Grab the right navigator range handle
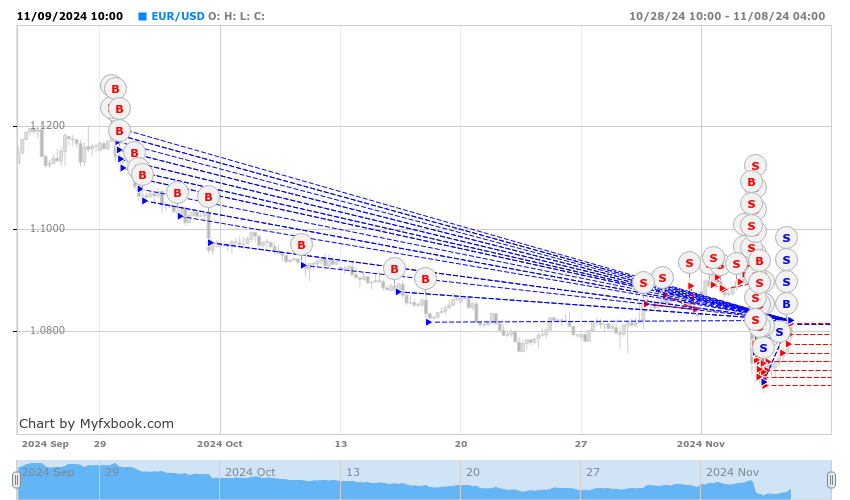 (832, 480)
